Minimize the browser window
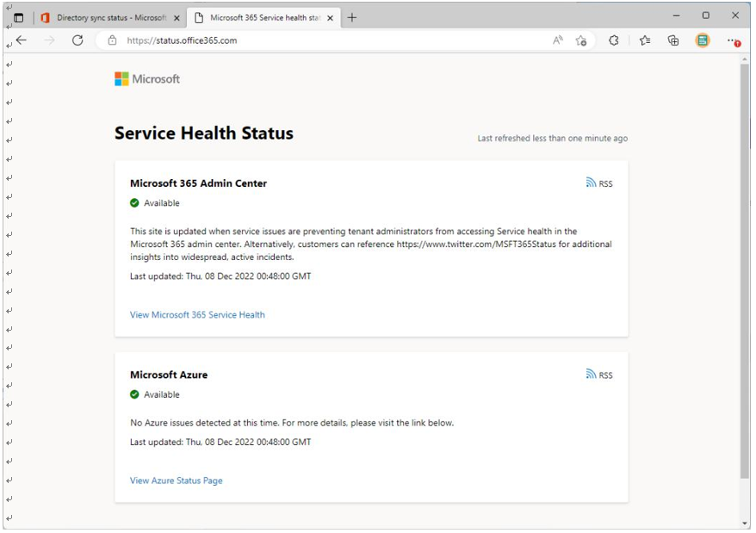 677,15
